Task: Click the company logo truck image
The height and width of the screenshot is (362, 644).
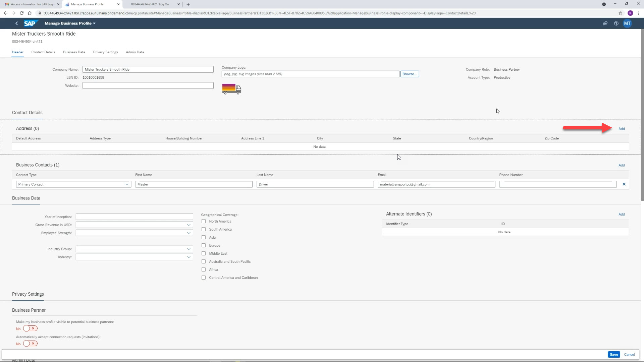Action: 231,89
